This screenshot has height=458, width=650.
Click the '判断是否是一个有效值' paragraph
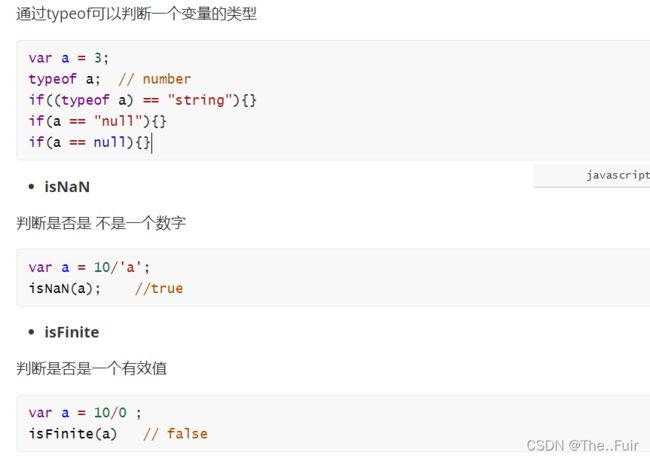tap(92, 368)
